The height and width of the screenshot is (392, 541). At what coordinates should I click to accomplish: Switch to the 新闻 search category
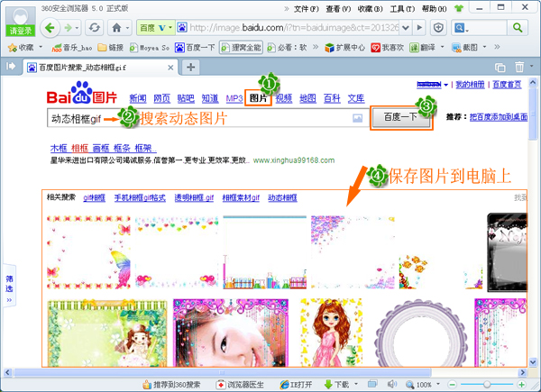[138, 98]
